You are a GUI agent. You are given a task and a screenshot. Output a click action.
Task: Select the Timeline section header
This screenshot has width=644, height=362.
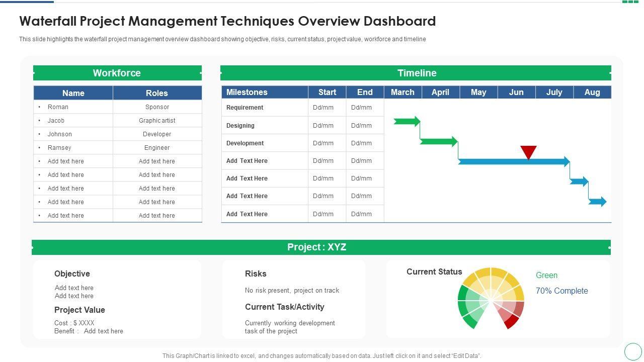pyautogui.click(x=416, y=73)
